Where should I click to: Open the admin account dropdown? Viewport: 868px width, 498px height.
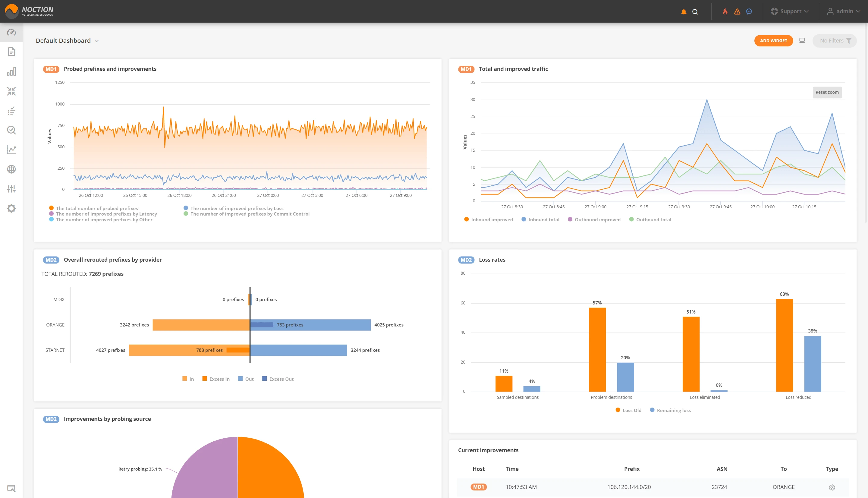[x=844, y=11]
